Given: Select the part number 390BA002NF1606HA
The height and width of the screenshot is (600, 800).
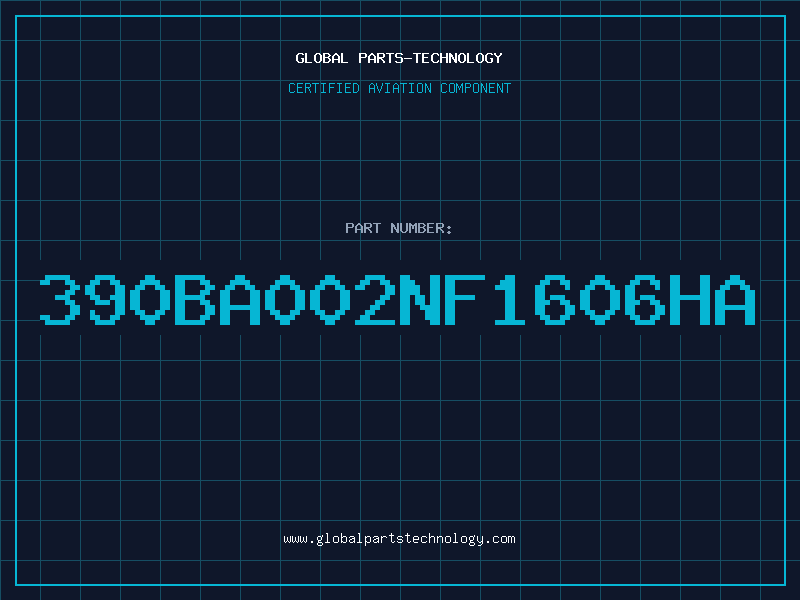Looking at the screenshot, I should point(398,299).
